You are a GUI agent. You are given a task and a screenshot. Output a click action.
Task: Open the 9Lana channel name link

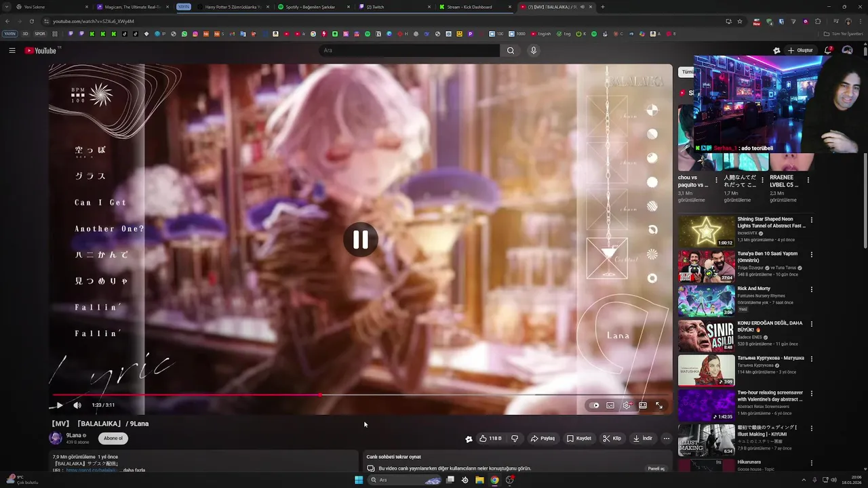coord(74,435)
